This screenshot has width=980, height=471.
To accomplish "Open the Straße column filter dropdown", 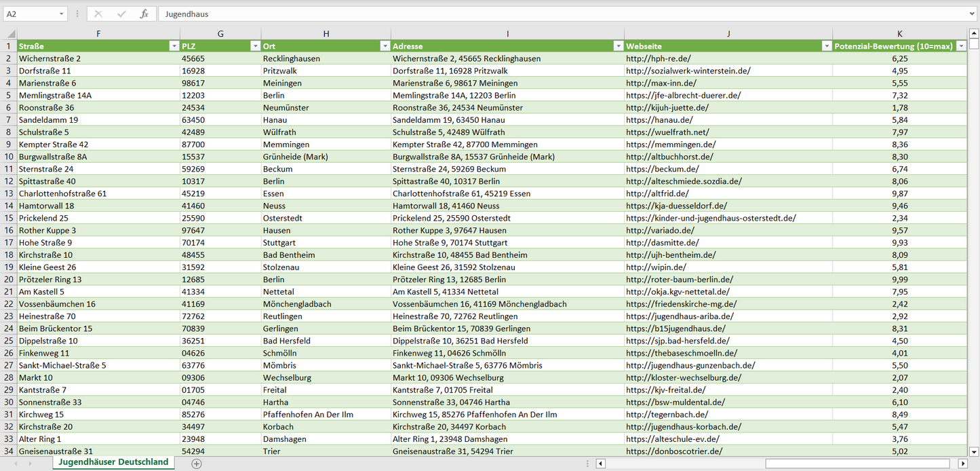I will [174, 46].
